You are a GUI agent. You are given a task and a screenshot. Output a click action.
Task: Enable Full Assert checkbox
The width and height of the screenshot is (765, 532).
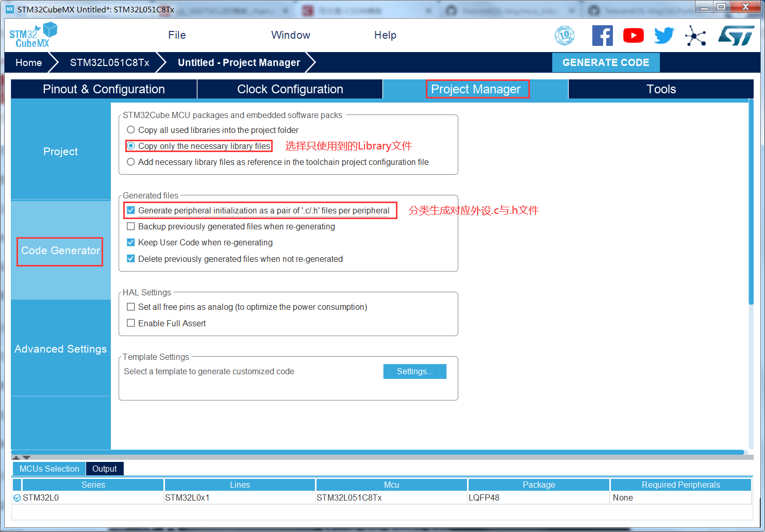(131, 323)
